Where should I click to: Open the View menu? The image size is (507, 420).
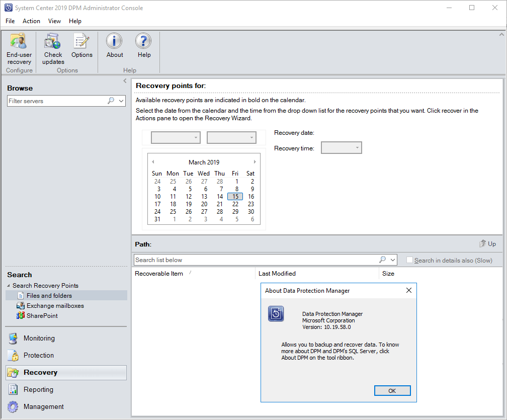tap(54, 21)
